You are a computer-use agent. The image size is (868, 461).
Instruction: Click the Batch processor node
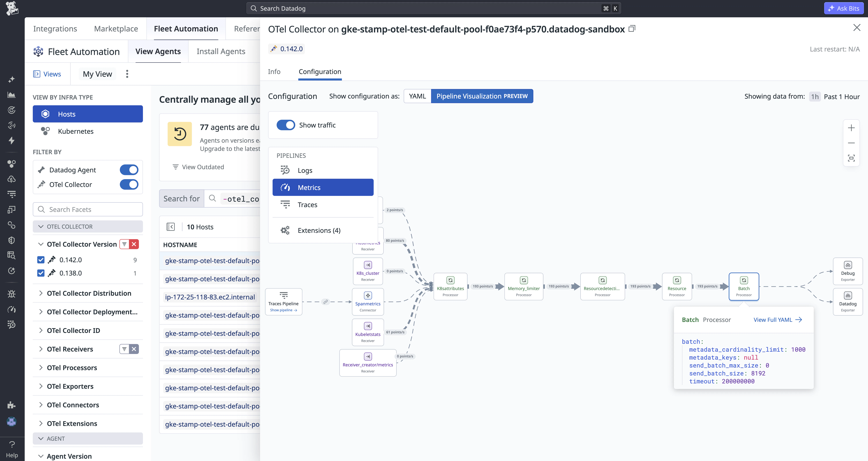click(x=744, y=287)
